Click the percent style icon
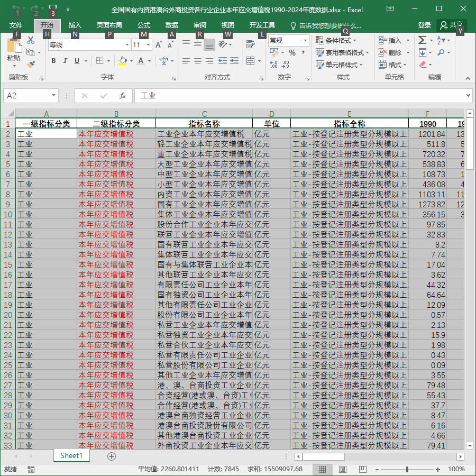 [x=292, y=53]
